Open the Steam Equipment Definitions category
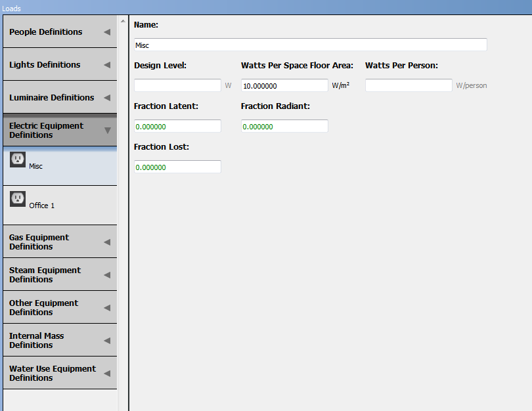This screenshot has height=411, width=532. coord(60,274)
